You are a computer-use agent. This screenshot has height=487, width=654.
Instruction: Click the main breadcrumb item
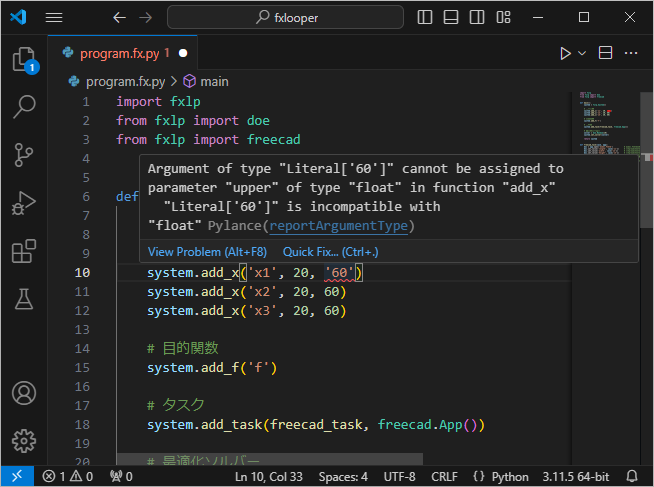click(214, 81)
